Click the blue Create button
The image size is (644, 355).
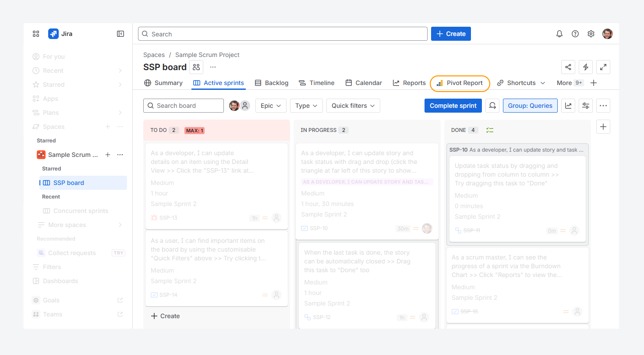coord(451,34)
